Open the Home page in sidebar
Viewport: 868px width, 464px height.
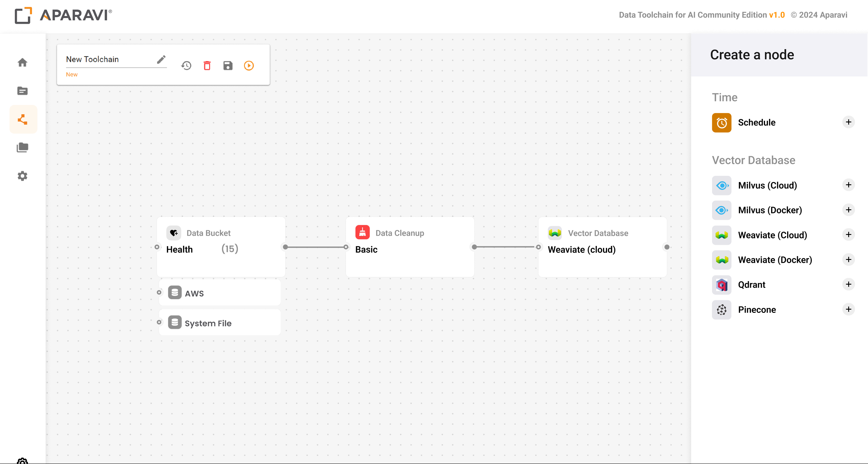tap(23, 63)
